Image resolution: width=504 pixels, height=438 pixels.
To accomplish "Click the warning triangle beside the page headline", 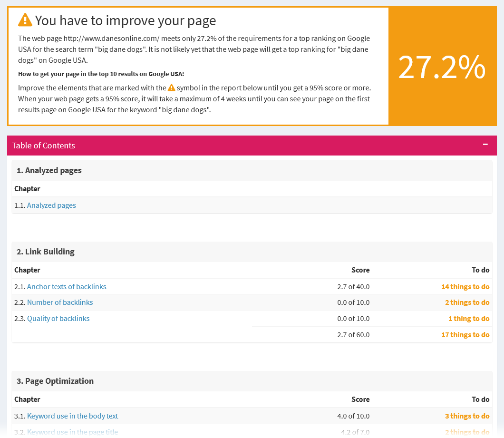I will coord(24,20).
